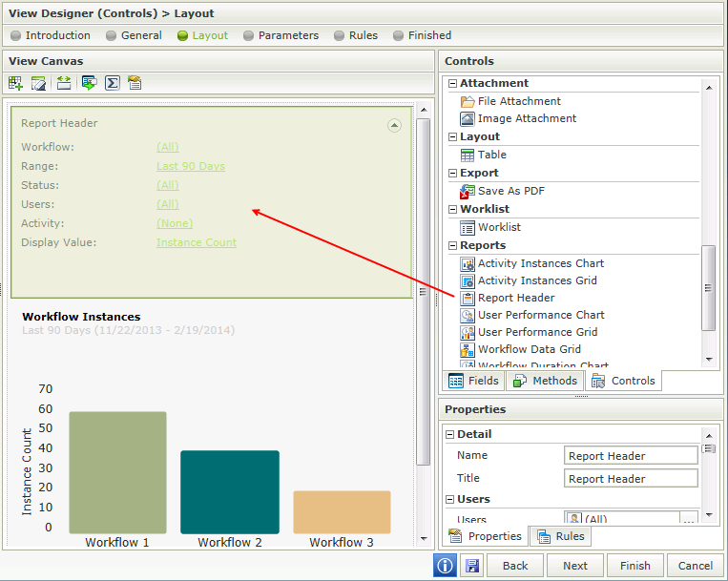This screenshot has height=581, width=728.
Task: Click the Name input field in Properties
Action: [x=631, y=456]
